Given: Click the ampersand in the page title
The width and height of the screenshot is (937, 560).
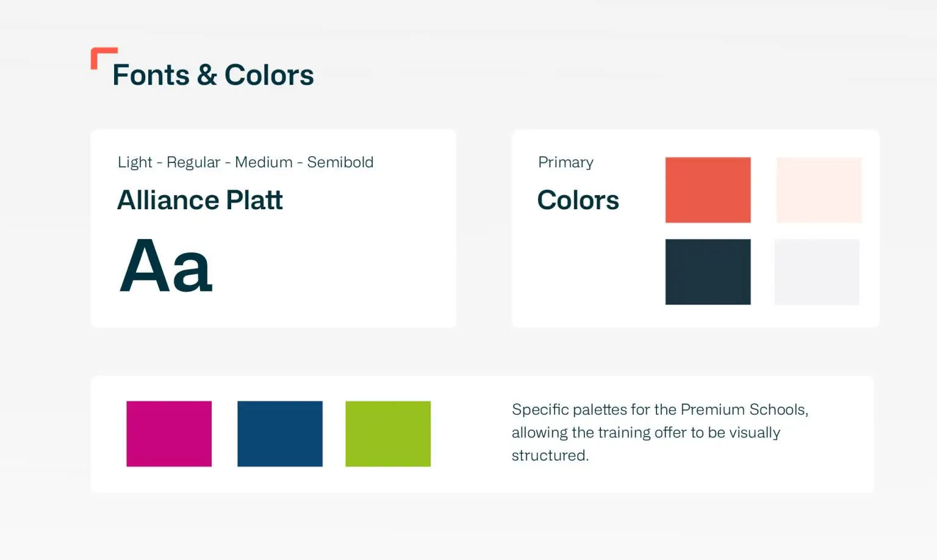Looking at the screenshot, I should pos(207,75).
